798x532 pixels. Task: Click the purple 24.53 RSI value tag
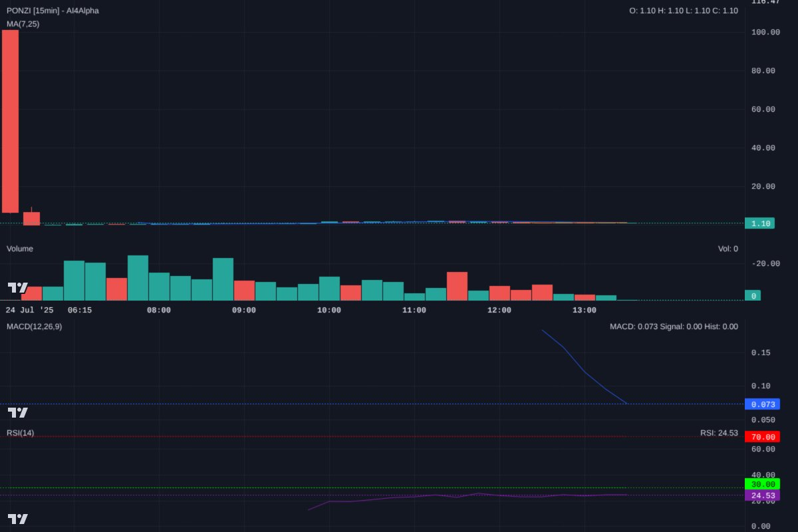762,495
